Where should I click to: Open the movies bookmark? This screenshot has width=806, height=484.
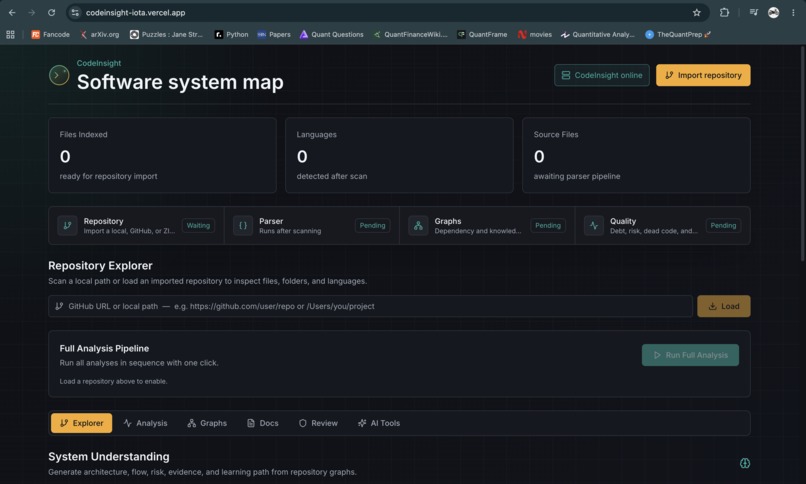(x=535, y=34)
